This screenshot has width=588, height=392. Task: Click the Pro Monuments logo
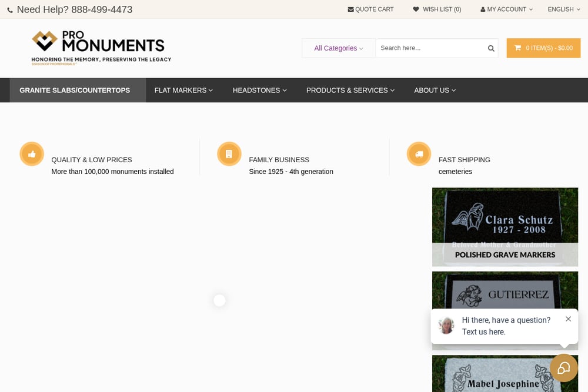pyautogui.click(x=101, y=48)
